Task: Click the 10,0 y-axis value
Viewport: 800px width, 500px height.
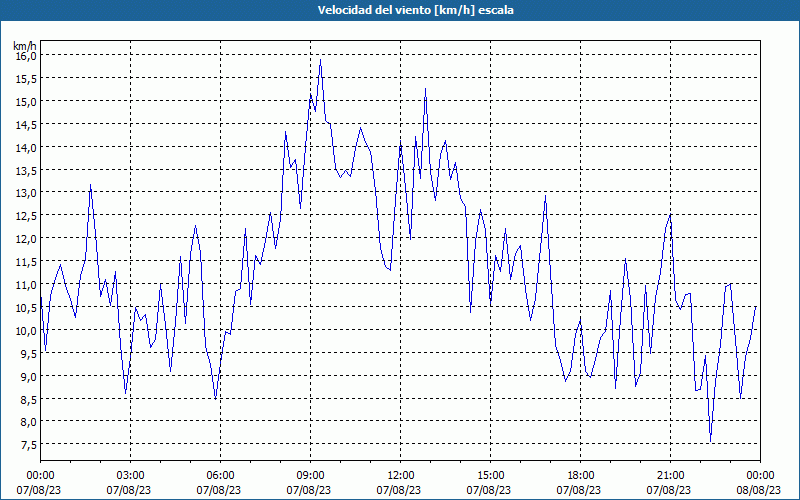Action: pos(26,331)
